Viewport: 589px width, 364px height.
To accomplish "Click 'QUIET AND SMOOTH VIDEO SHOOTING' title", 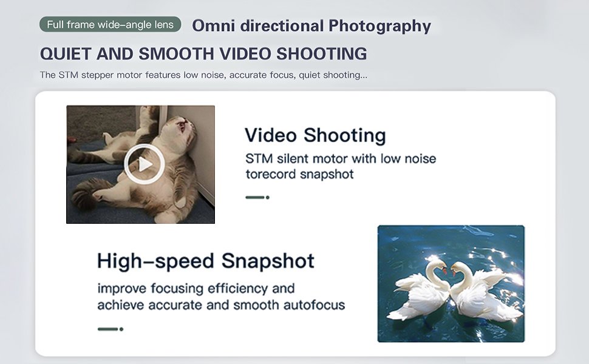I will (203, 53).
